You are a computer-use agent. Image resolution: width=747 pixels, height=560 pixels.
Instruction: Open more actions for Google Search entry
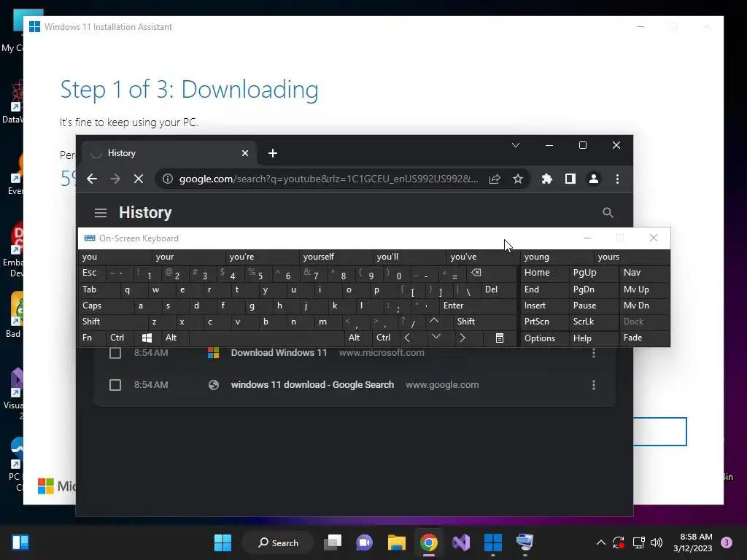(x=594, y=385)
